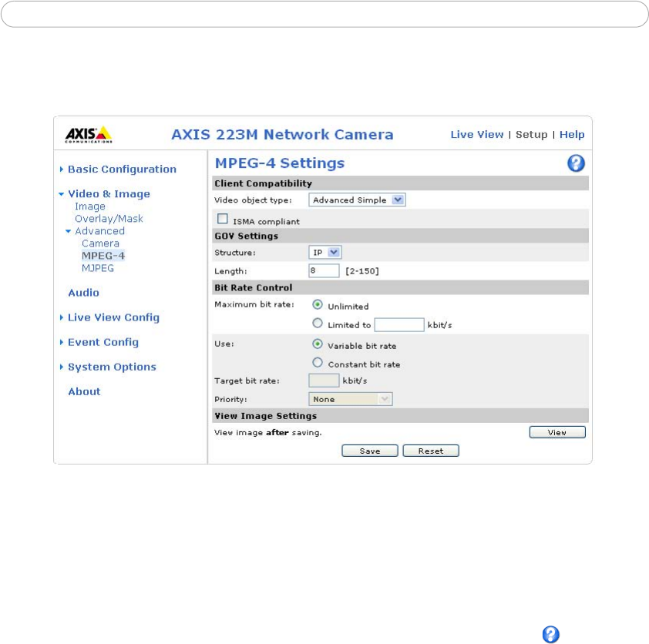Click the Bit Rate Control section header
The width and height of the screenshot is (649, 644).
400,287
